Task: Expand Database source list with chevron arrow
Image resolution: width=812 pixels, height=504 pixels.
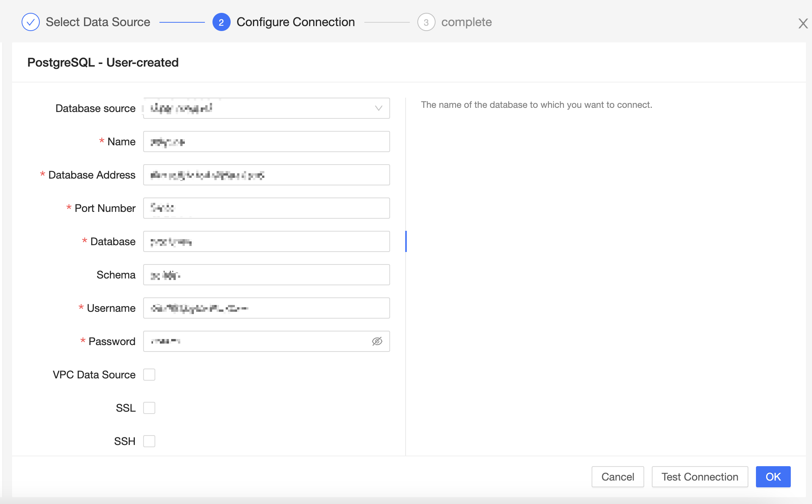Action: 378,108
